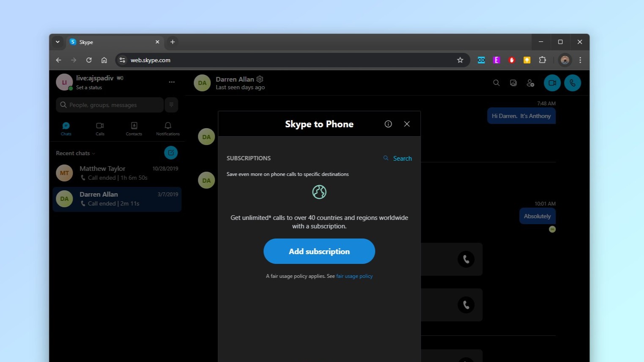Open the chat gallery icon
Viewport: 644px width, 362px height.
pos(513,83)
